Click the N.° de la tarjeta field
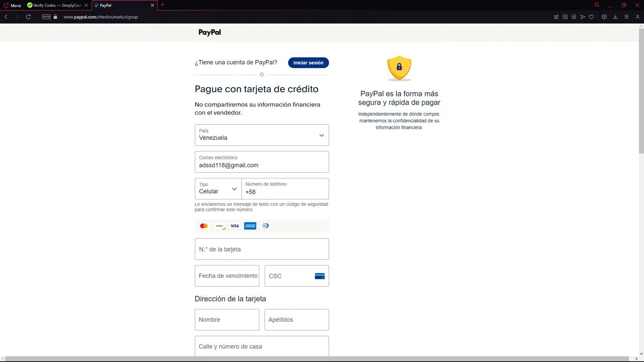The width and height of the screenshot is (644, 362). (x=262, y=249)
